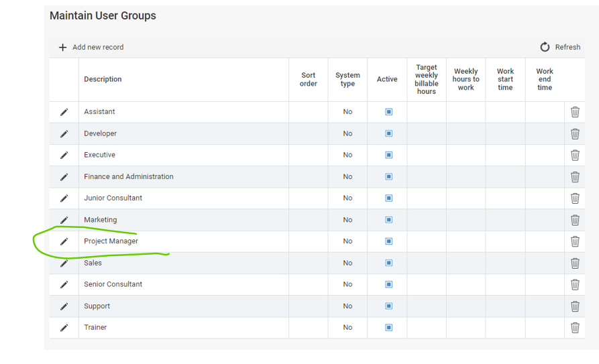Toggle the Active checkbox for Sales
The width and height of the screenshot is (599, 364).
pyautogui.click(x=388, y=263)
